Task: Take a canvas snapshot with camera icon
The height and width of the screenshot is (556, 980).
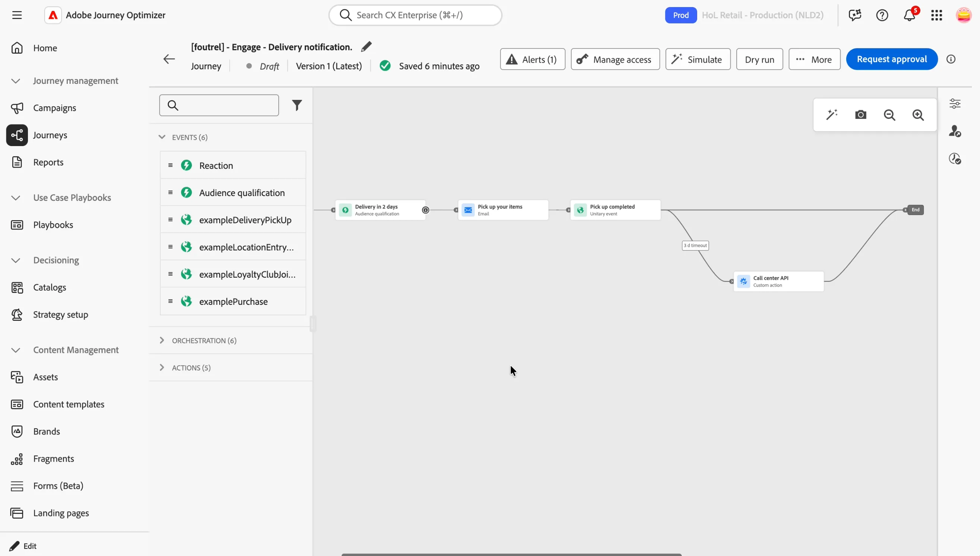Action: click(x=860, y=115)
